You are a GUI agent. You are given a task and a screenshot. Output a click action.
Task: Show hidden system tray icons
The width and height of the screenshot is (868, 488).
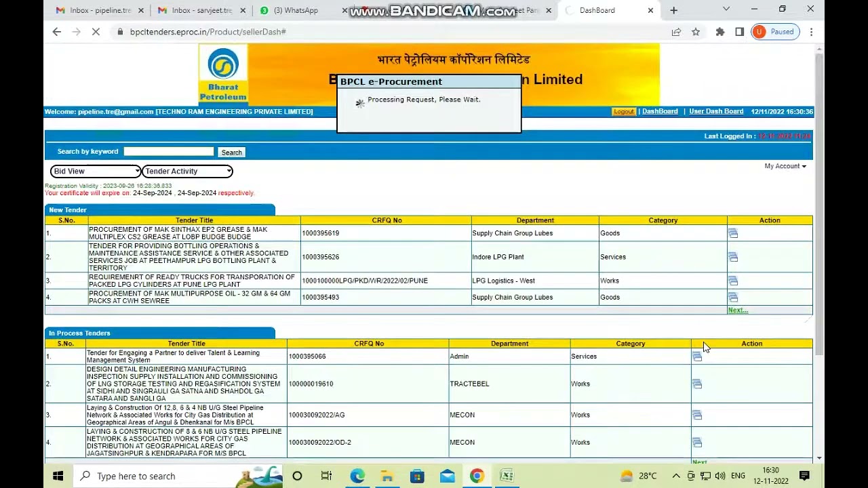coord(676,476)
